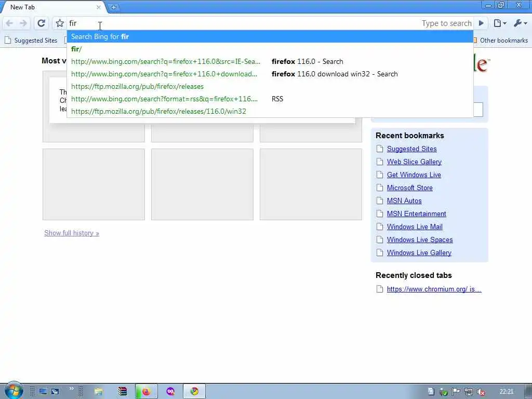Click page icon beside Microsoft Store
The image size is (532, 399).
tap(380, 188)
